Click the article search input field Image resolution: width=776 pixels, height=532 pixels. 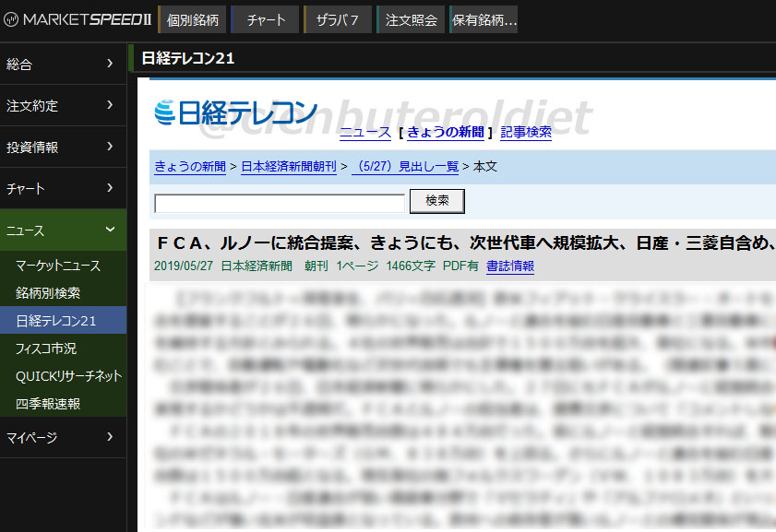click(x=280, y=203)
